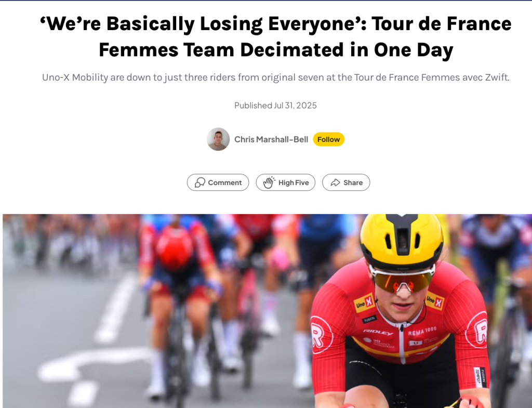
Task: Follow author with the yellow Follow button
Action: coord(328,139)
